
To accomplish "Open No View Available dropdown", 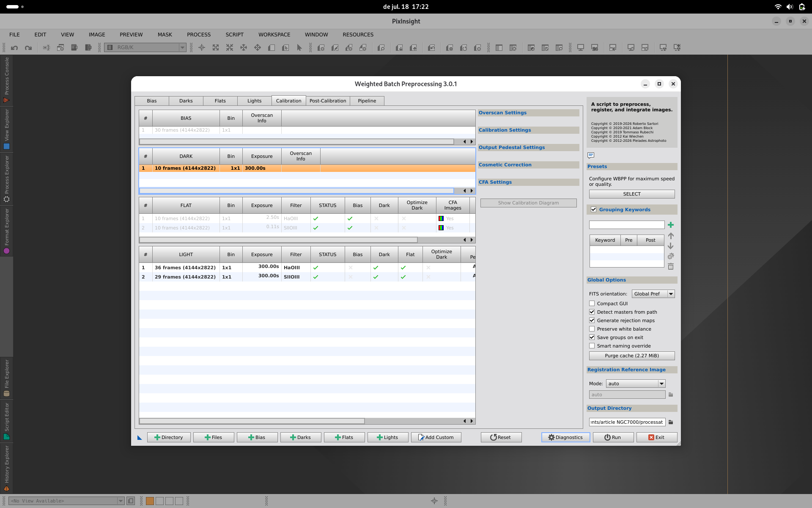I will (66, 501).
